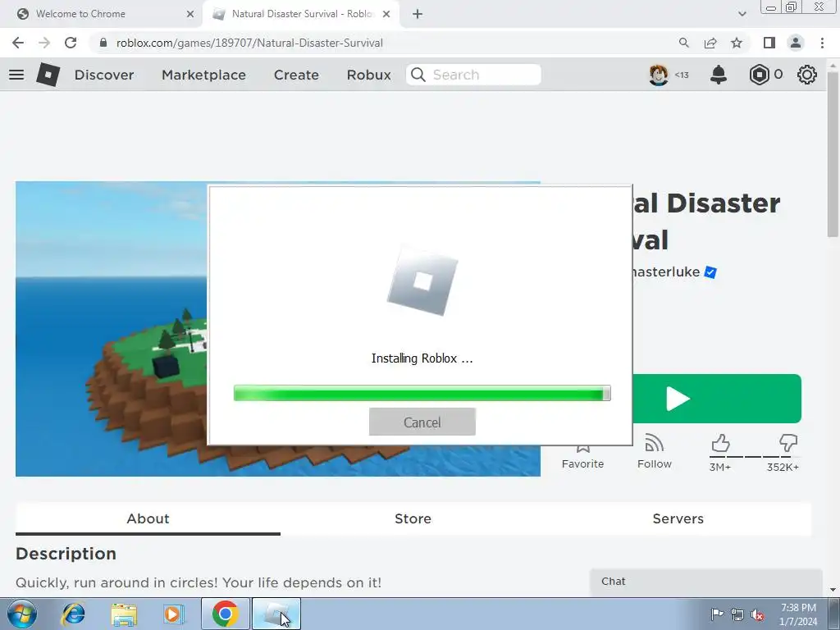Open the Windows Start menu
The image size is (840, 630).
pyautogui.click(x=22, y=614)
